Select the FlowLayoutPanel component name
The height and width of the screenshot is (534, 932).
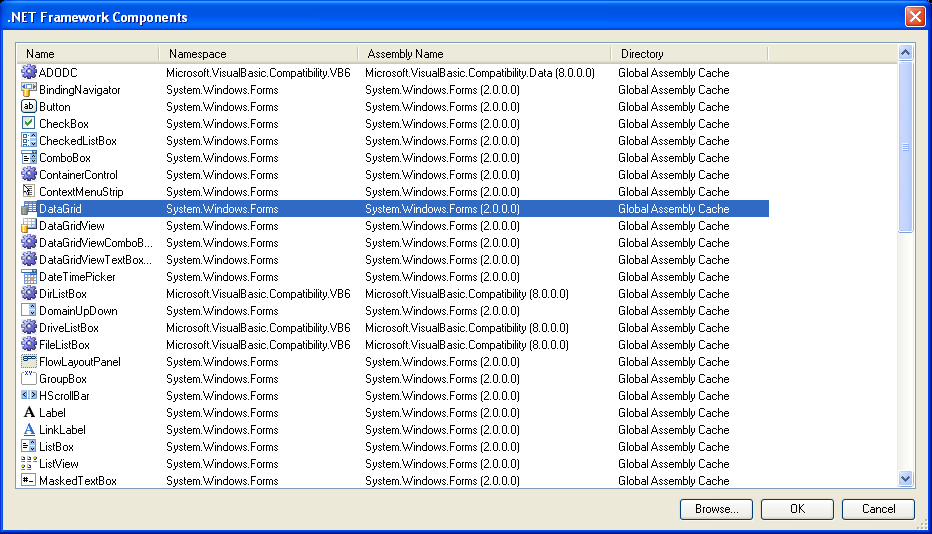pos(80,362)
